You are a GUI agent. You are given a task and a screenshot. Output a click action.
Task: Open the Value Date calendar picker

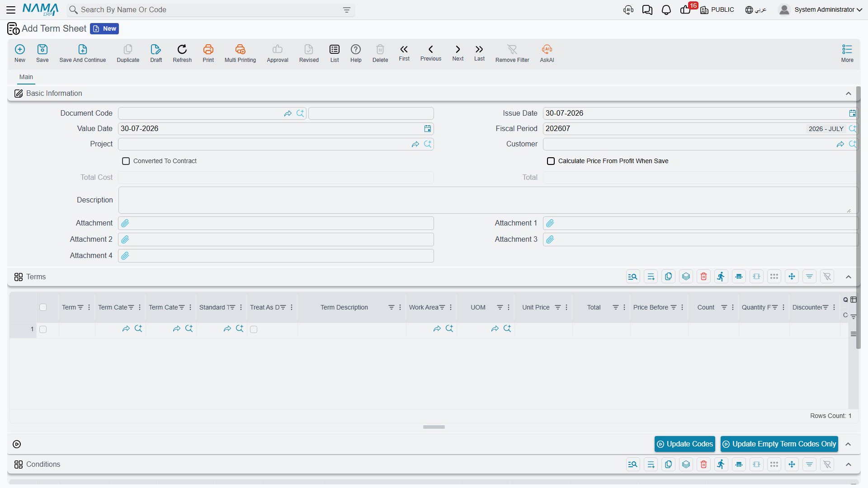tap(428, 129)
